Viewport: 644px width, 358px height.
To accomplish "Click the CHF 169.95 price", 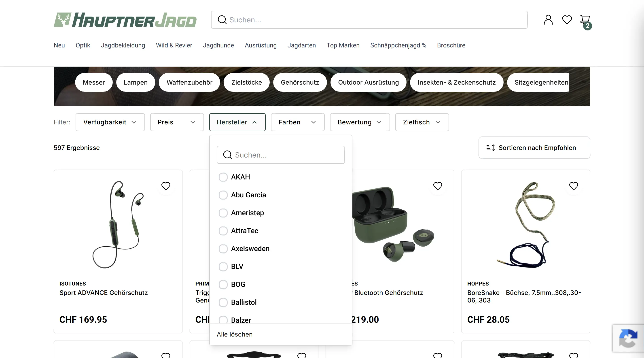I will pos(83,320).
